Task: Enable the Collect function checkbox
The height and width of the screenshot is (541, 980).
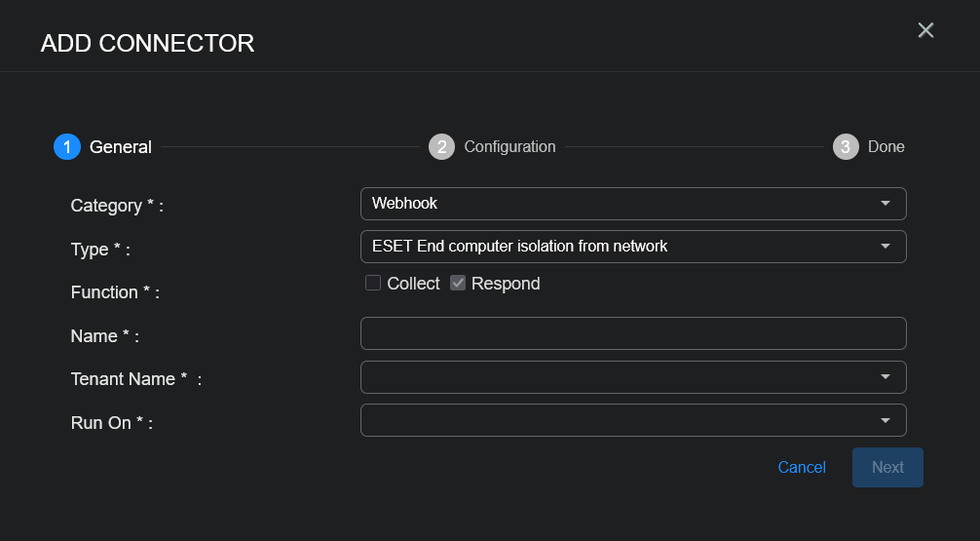Action: click(373, 284)
